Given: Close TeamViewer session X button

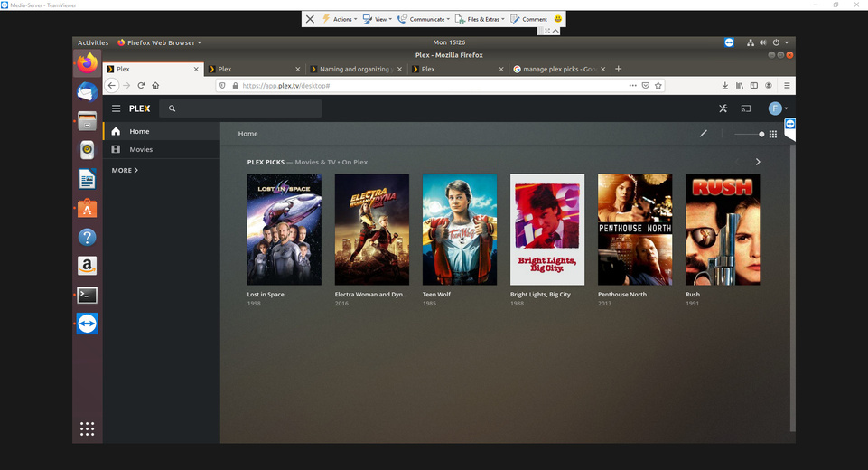Looking at the screenshot, I should 310,19.
